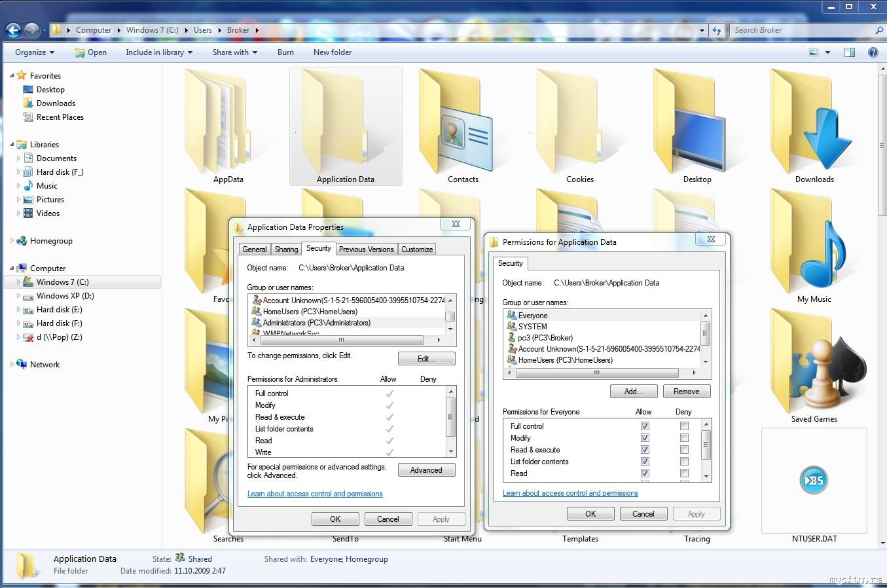The image size is (887, 588).
Task: Open the Videos library in navigation pane
Action: click(x=48, y=213)
